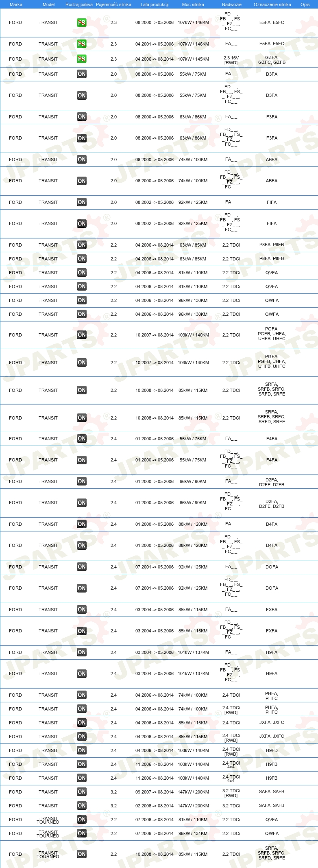Select PHFA, PHFC code in non-RWD 2.4 TDCi row
The height and width of the screenshot is (868, 318).
pyautogui.click(x=272, y=696)
